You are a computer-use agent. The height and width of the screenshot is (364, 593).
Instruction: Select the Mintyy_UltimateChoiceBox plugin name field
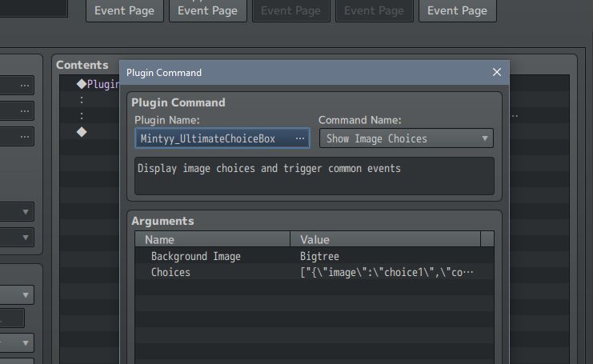[222, 138]
